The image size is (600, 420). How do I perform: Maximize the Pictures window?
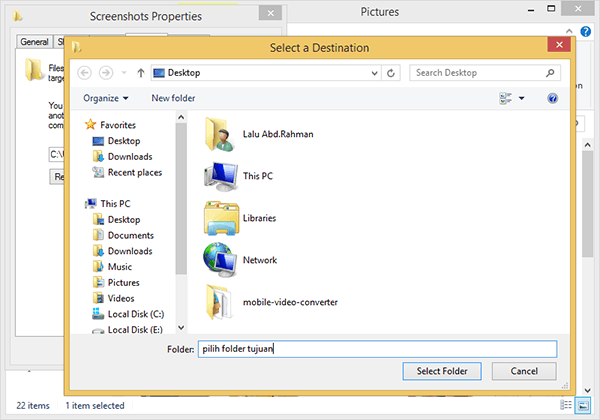coord(551,8)
